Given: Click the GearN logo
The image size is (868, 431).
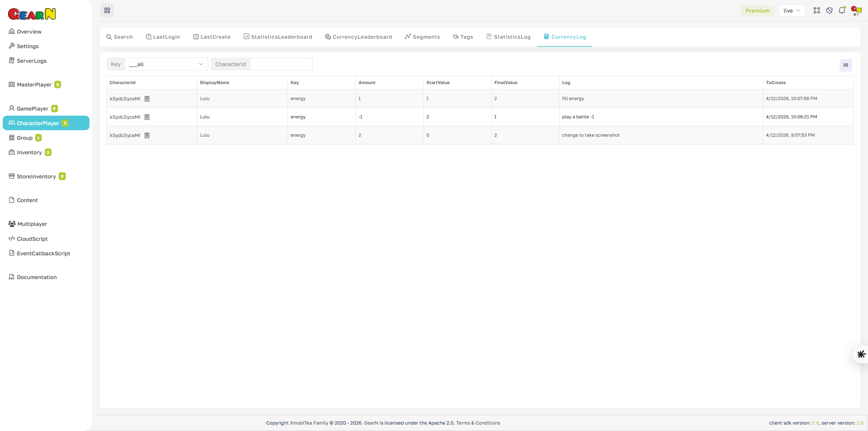Looking at the screenshot, I should click(32, 14).
